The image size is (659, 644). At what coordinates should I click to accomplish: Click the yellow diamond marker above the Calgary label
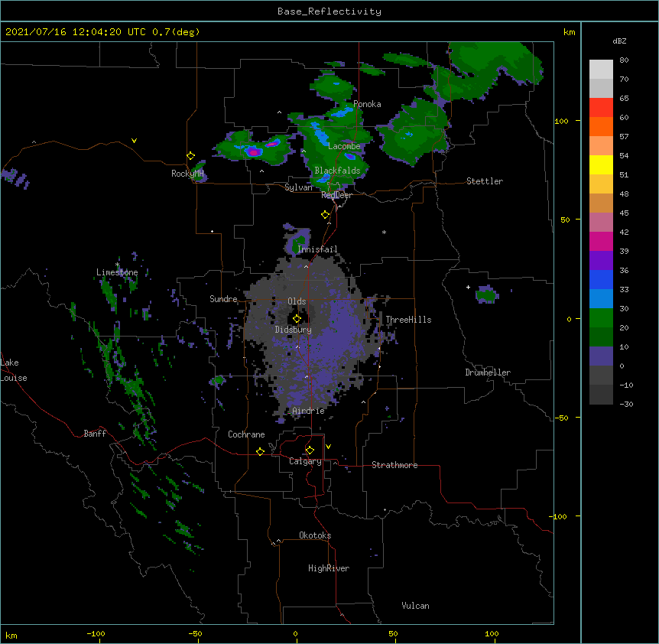[x=310, y=450]
